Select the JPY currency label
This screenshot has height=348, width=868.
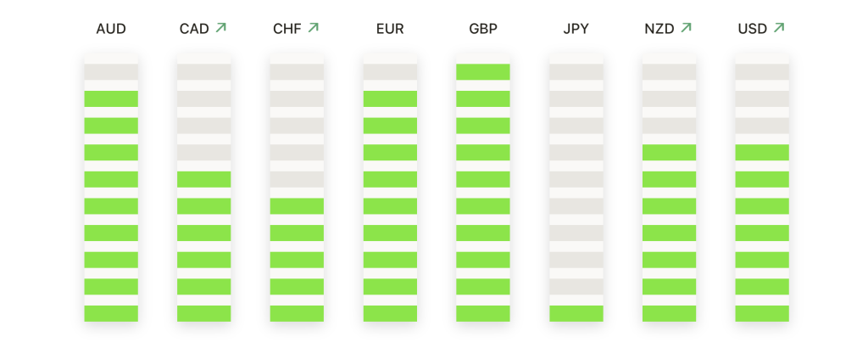(x=576, y=29)
